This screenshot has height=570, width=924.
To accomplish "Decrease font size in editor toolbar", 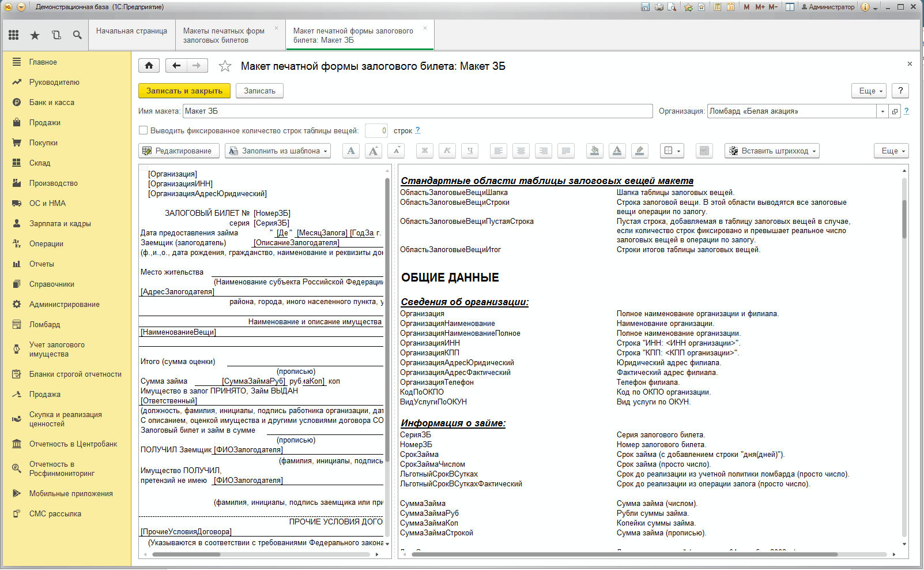I will (x=396, y=151).
